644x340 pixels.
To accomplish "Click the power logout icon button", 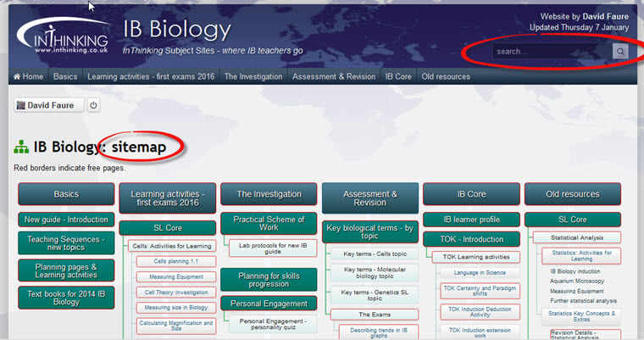I will [94, 105].
